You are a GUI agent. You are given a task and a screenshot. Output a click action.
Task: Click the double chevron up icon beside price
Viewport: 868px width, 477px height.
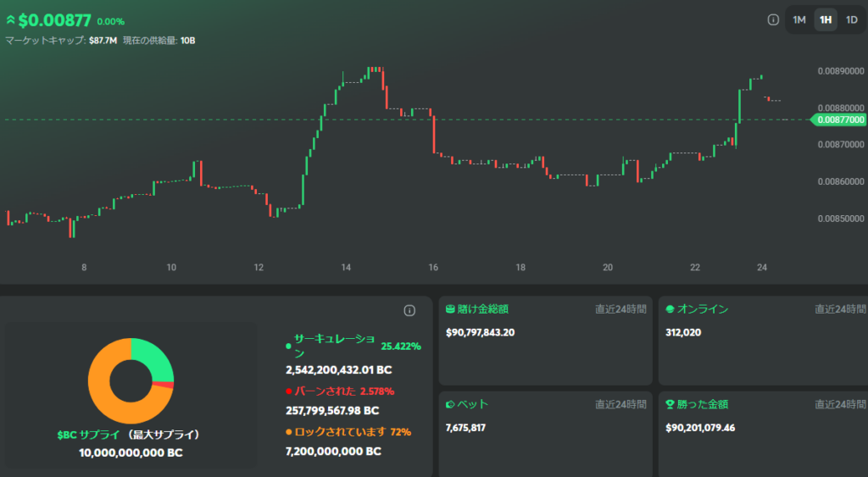pyautogui.click(x=11, y=19)
